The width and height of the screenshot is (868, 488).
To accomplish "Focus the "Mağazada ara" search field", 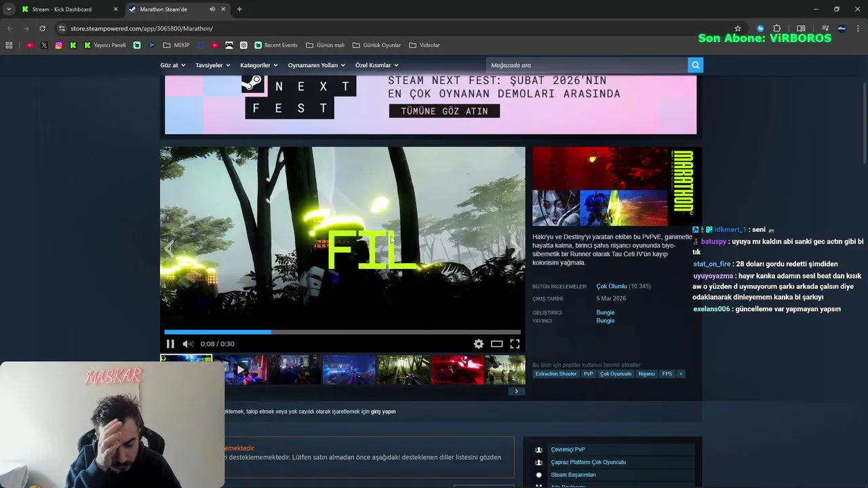I will pyautogui.click(x=587, y=65).
